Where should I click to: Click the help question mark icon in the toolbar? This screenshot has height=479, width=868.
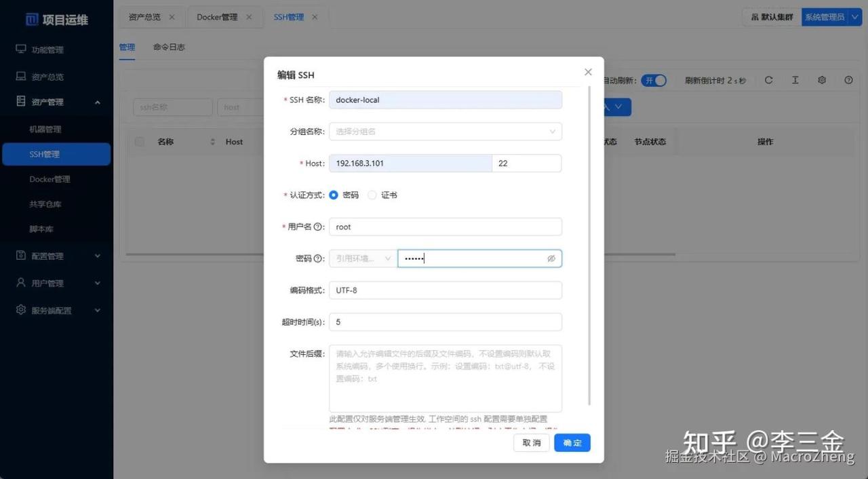click(x=848, y=80)
